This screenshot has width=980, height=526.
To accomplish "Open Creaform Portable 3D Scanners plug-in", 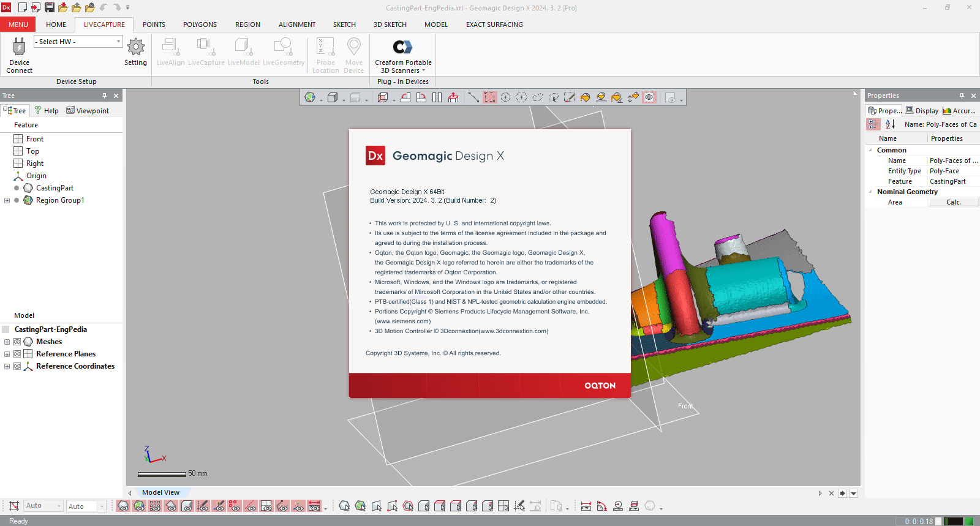I will point(403,47).
